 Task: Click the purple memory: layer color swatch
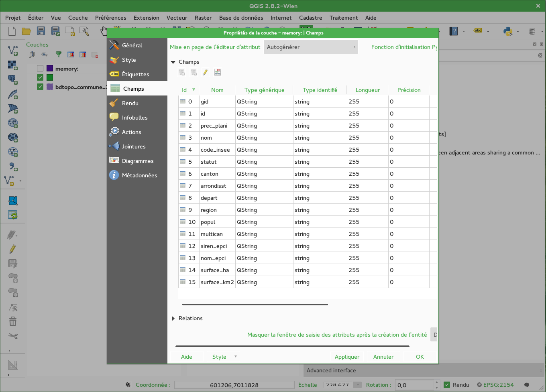(x=50, y=69)
